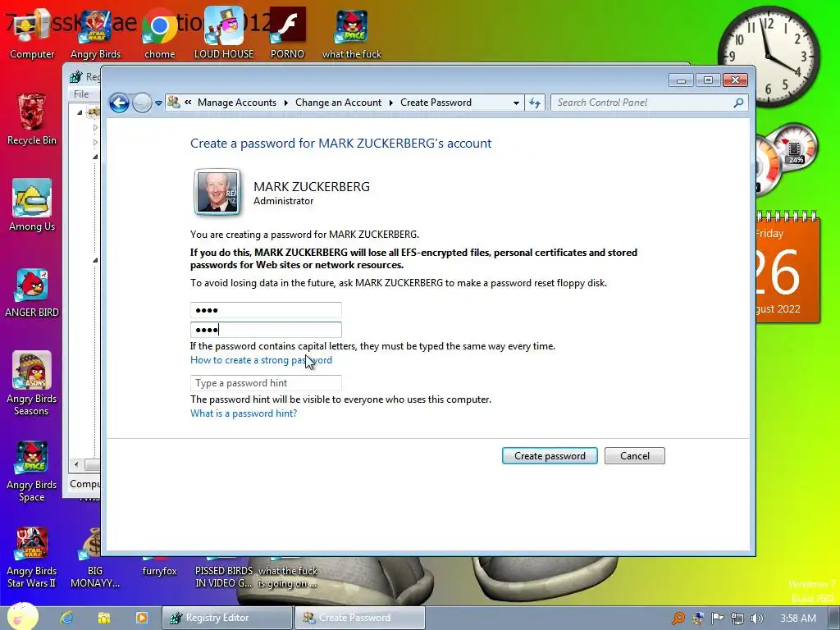Click the Show desktop button

point(833,618)
